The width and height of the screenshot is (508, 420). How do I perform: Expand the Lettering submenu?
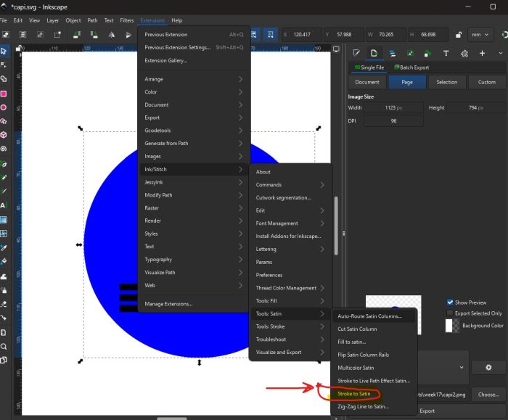[x=290, y=249]
